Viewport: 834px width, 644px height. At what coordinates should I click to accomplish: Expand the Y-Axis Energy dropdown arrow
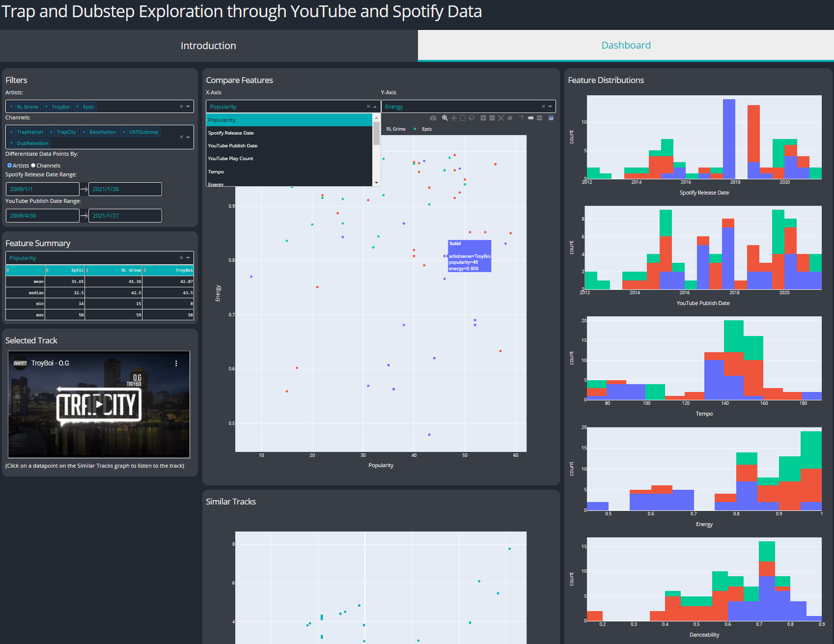550,107
